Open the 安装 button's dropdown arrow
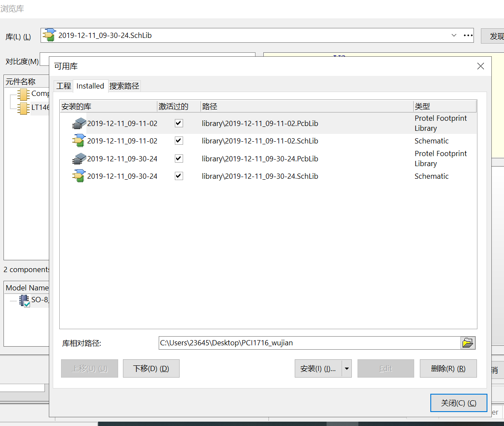Screen dimensions: 504x426 [x=347, y=368]
